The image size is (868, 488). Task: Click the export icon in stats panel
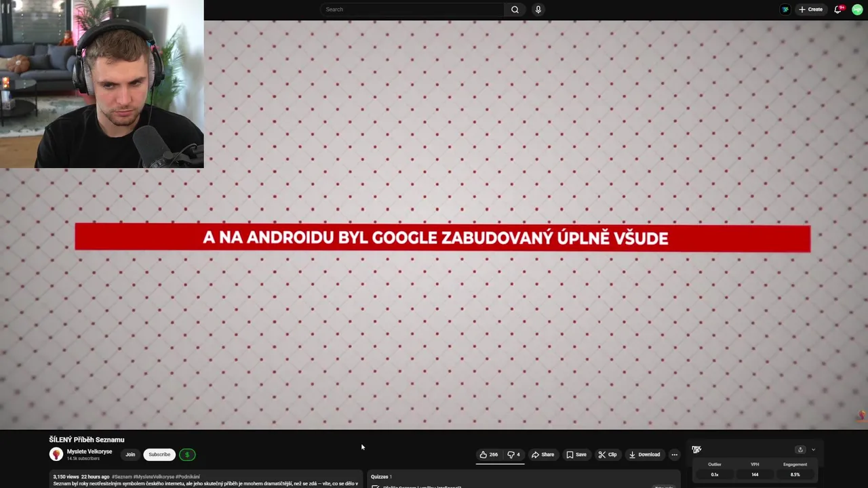click(800, 449)
